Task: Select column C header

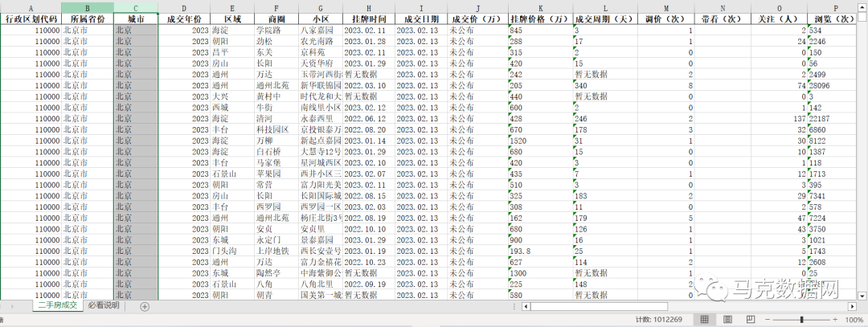Action: 136,8
